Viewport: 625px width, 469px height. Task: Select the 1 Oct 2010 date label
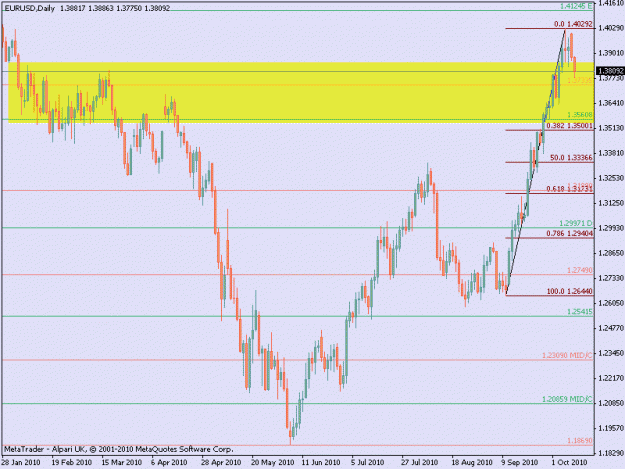[x=569, y=462]
